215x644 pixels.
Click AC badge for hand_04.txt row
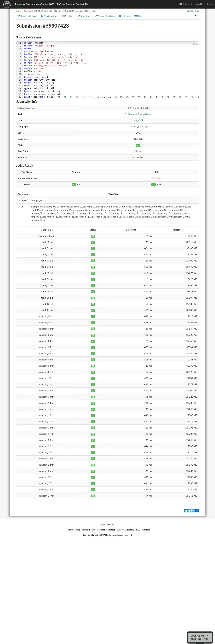click(93, 267)
